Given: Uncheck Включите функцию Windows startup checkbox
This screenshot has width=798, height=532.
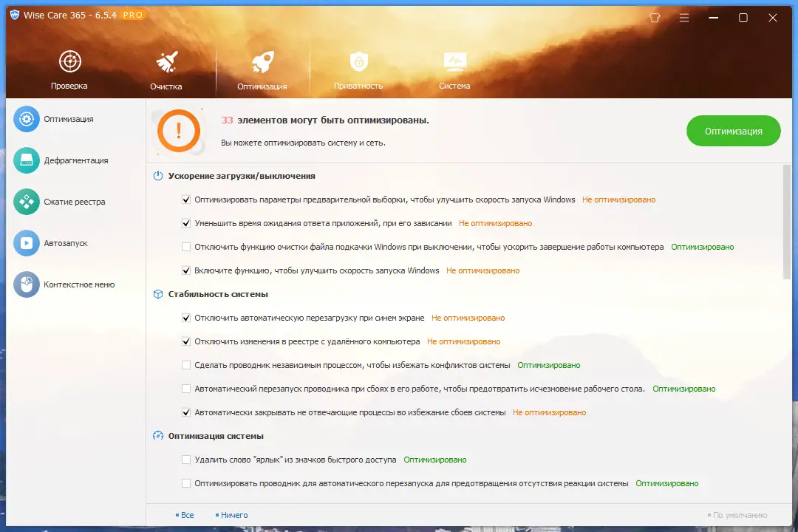Looking at the screenshot, I should tap(186, 270).
